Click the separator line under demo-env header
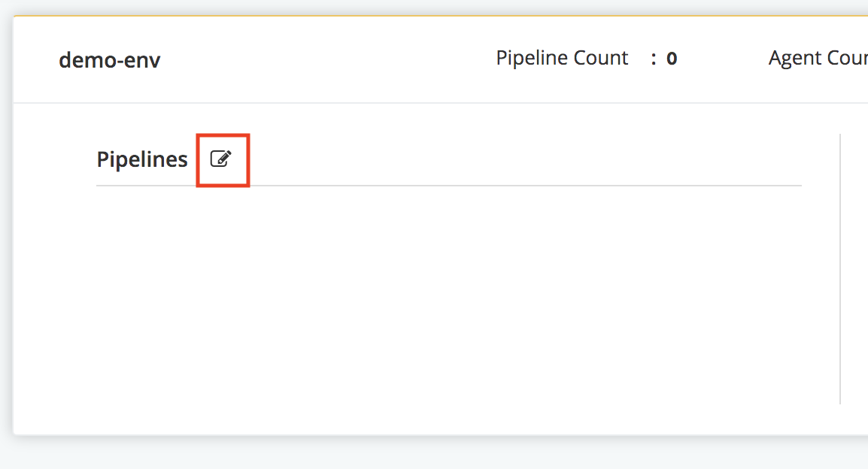 coord(441,102)
